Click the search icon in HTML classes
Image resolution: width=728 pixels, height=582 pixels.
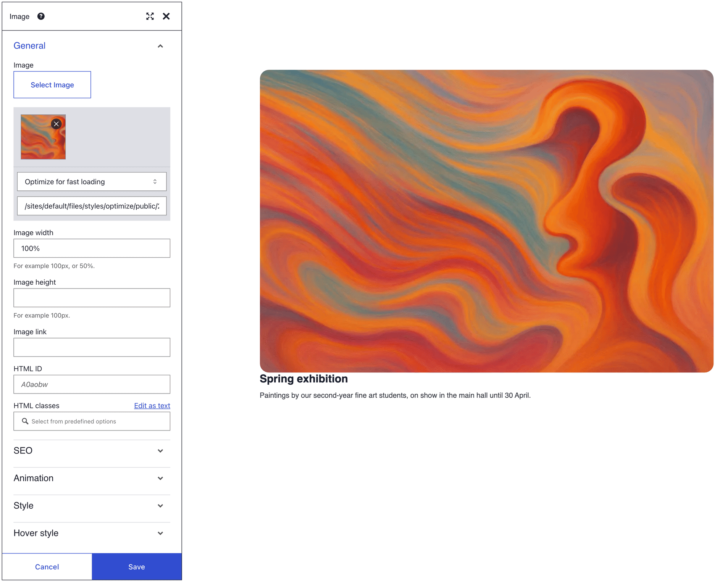pyautogui.click(x=25, y=421)
